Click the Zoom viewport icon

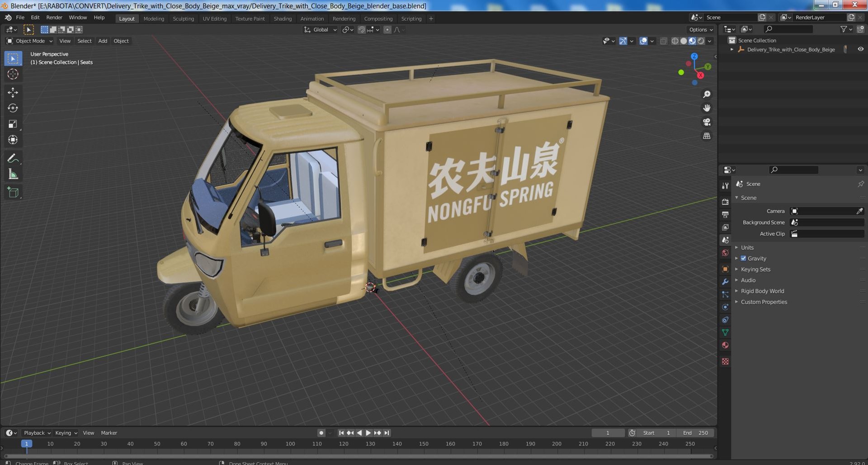(707, 94)
